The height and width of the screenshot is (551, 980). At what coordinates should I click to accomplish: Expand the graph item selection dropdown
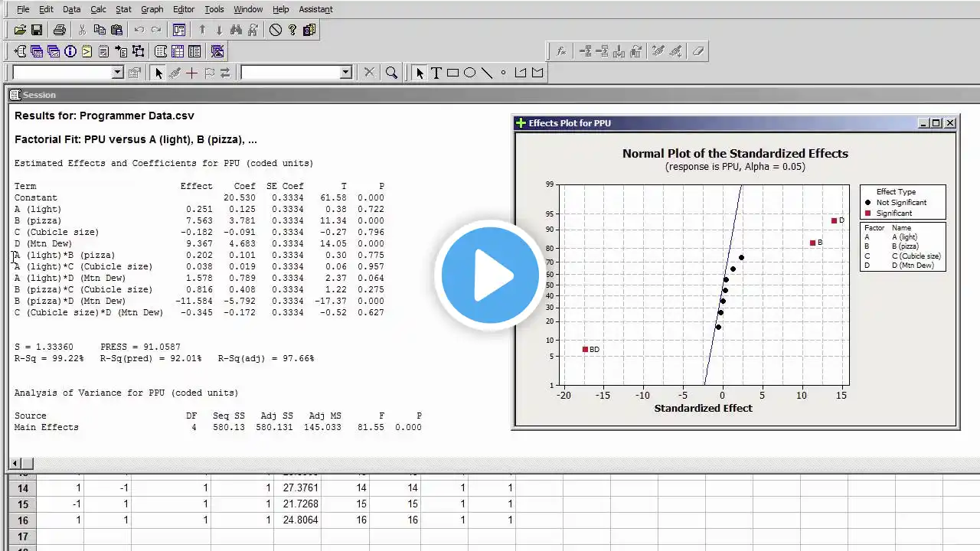[117, 73]
